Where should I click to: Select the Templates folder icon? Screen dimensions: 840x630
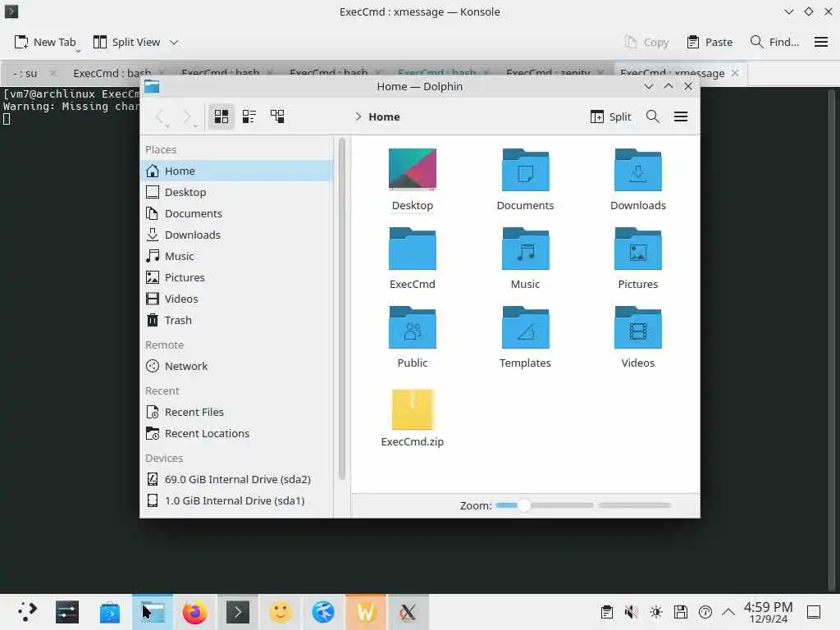(525, 326)
